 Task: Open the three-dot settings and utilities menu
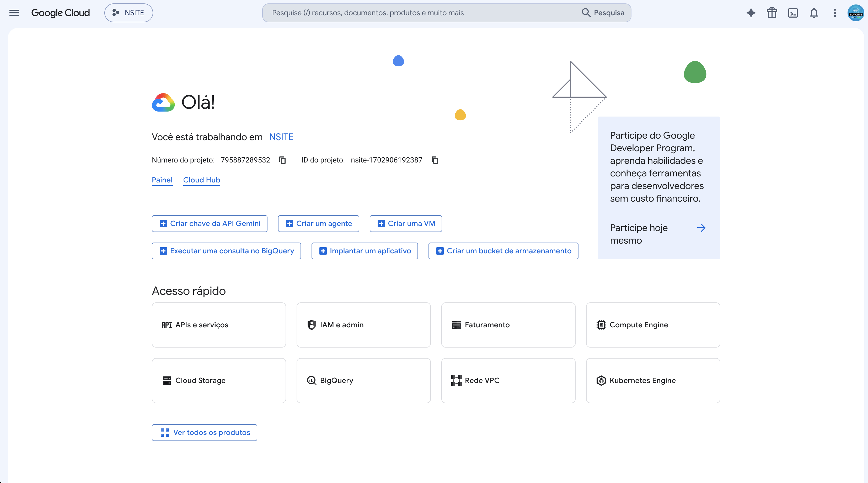[x=835, y=13]
